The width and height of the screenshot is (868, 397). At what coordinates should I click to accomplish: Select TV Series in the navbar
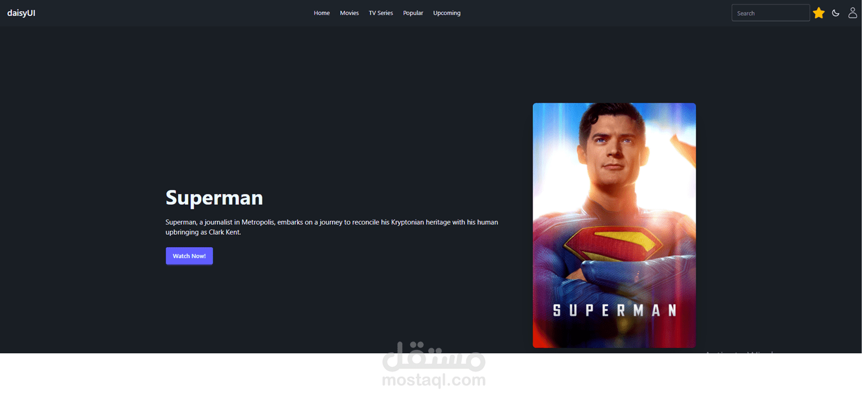381,13
